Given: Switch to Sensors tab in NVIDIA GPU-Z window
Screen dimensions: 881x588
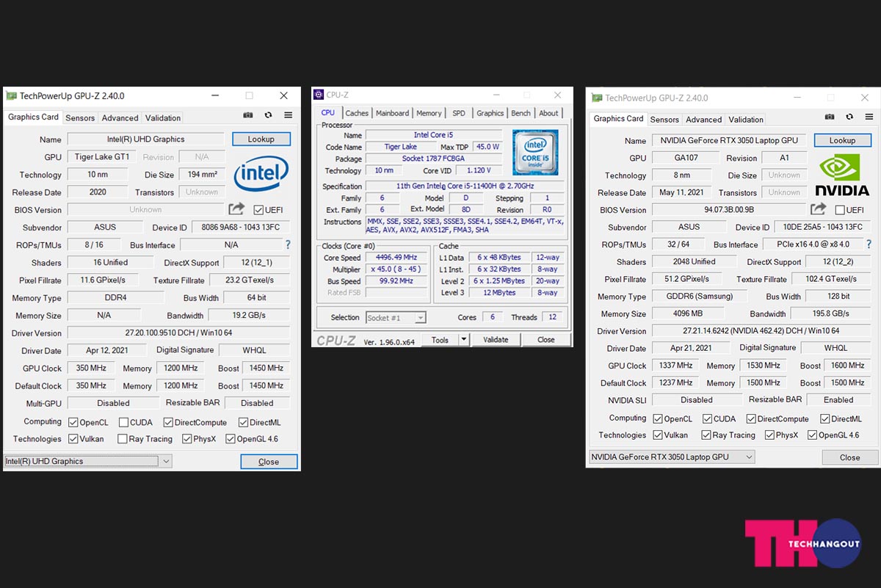Looking at the screenshot, I should 664,120.
